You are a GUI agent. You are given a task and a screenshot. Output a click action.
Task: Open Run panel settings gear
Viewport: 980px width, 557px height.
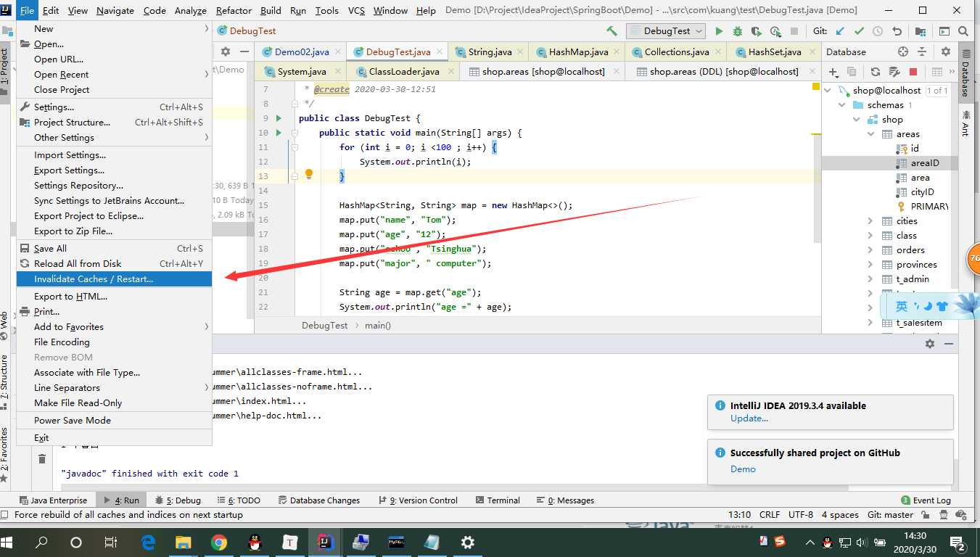[930, 344]
